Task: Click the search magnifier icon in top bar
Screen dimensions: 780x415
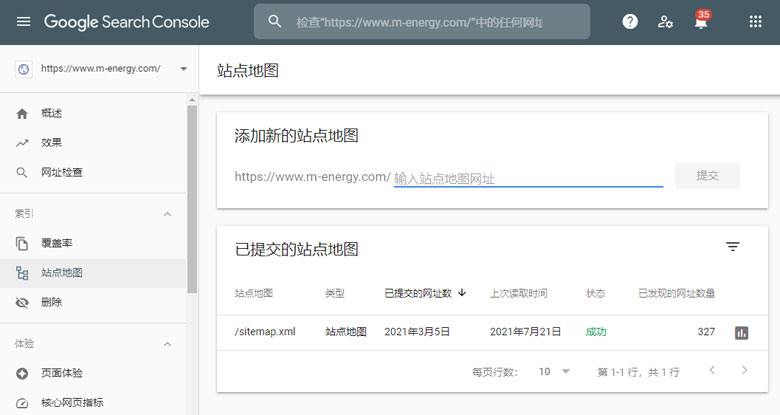Action: point(275,21)
